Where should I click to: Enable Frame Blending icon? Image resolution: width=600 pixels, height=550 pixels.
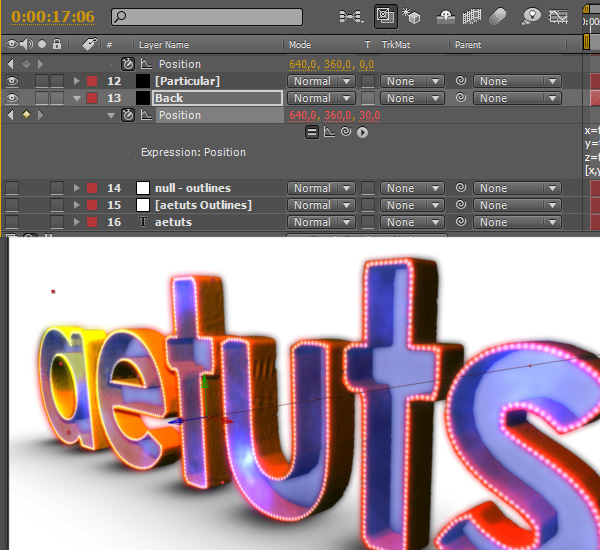pyautogui.click(x=472, y=16)
